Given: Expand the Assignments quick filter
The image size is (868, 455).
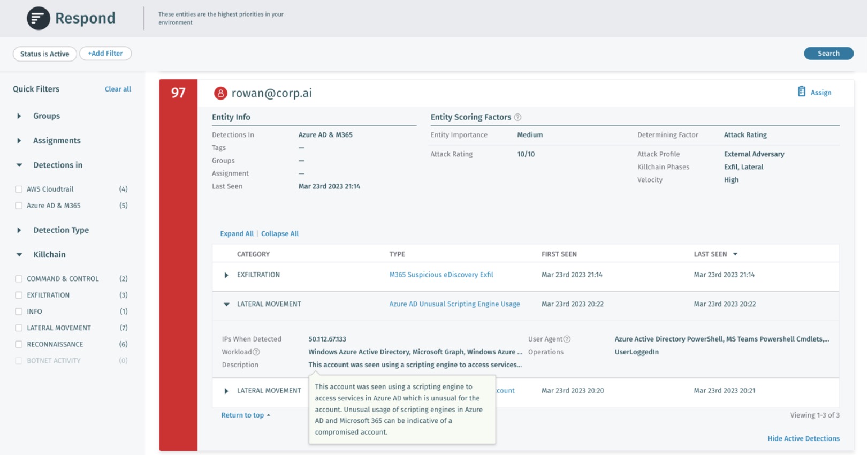Looking at the screenshot, I should pyautogui.click(x=19, y=141).
